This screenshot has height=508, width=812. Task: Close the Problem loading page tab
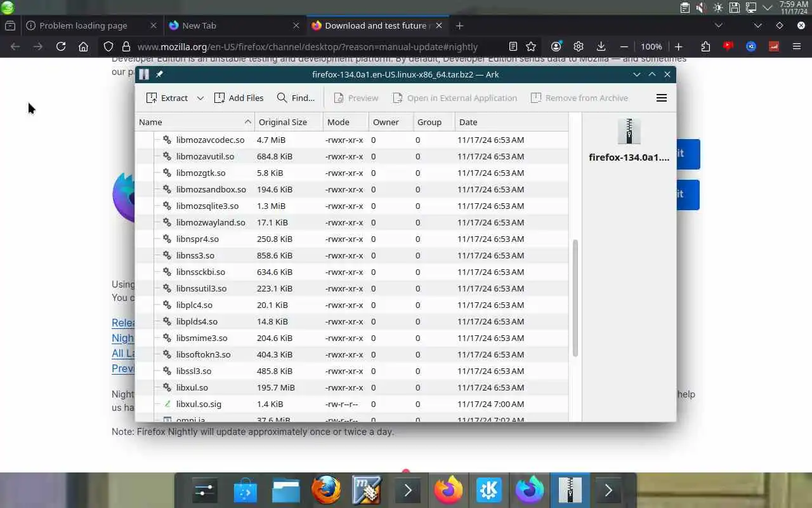coord(153,25)
